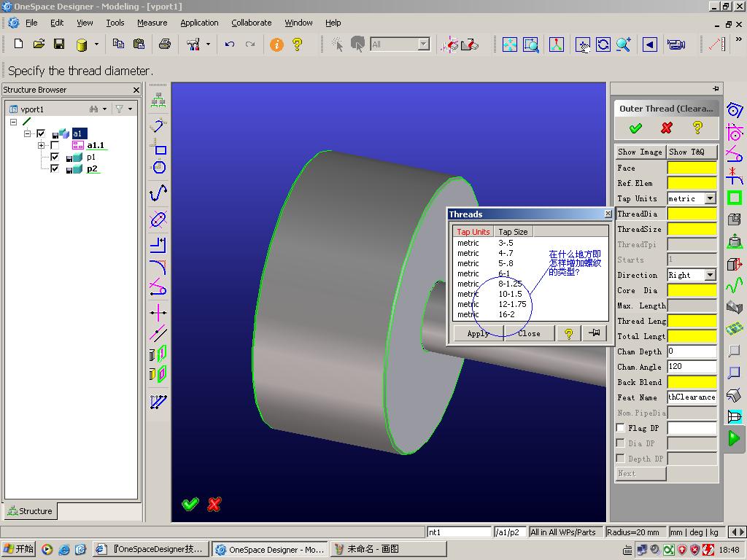Open the Direction Right dropdown
747x560 pixels.
coord(710,275)
